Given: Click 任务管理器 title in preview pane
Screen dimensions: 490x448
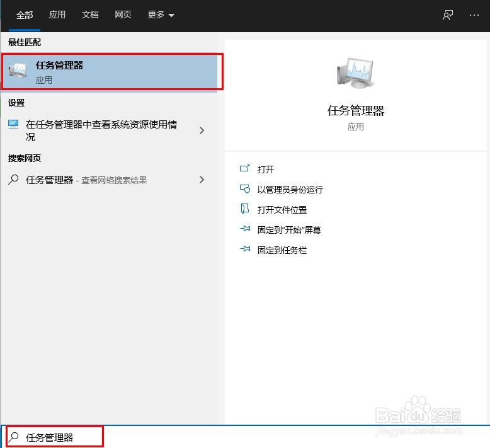Looking at the screenshot, I should (x=356, y=111).
